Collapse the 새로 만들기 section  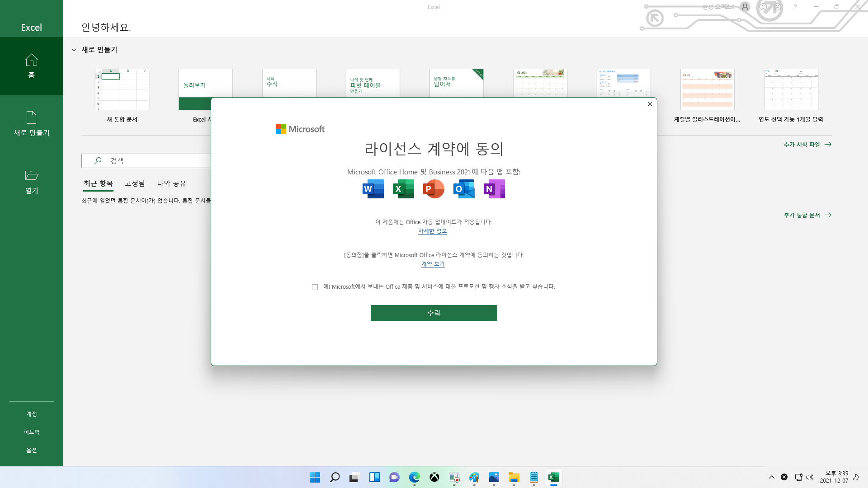pyautogui.click(x=74, y=50)
